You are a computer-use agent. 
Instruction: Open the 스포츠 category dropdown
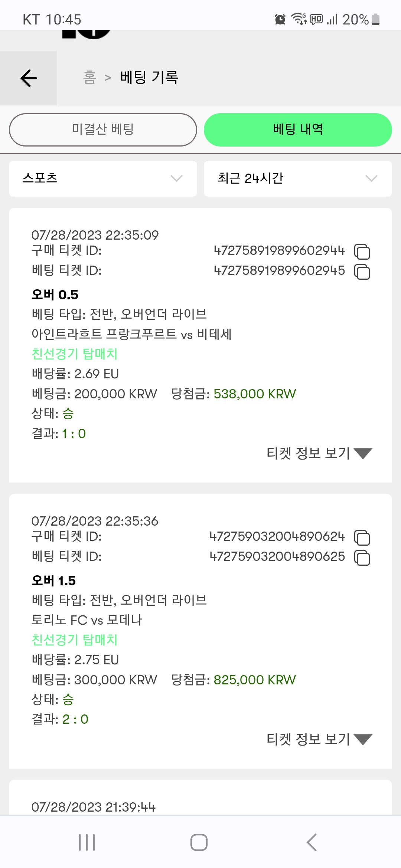(x=103, y=178)
